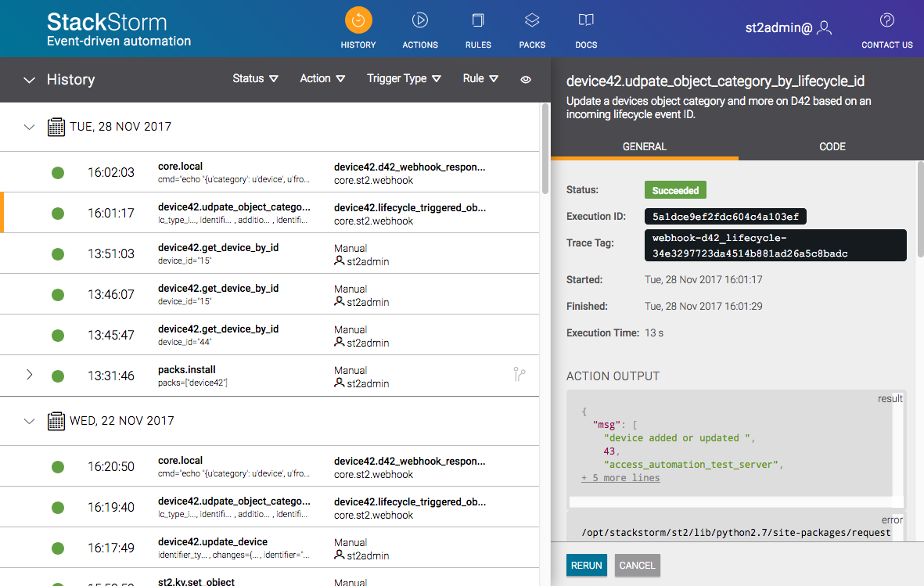The image size is (924, 586).
Task: Open the Docs book icon
Action: 586,20
